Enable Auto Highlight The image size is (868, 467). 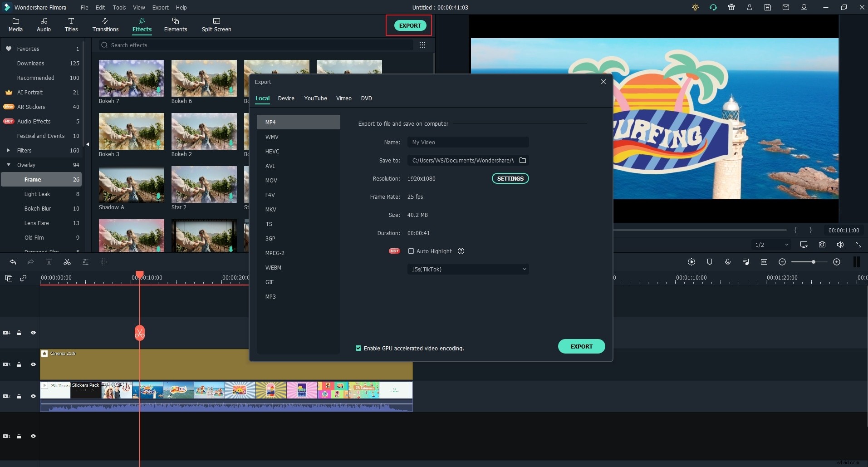click(x=411, y=251)
